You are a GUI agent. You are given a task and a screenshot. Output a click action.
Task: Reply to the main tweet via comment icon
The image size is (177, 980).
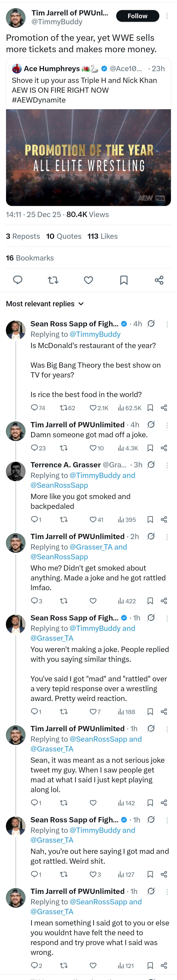tap(18, 280)
